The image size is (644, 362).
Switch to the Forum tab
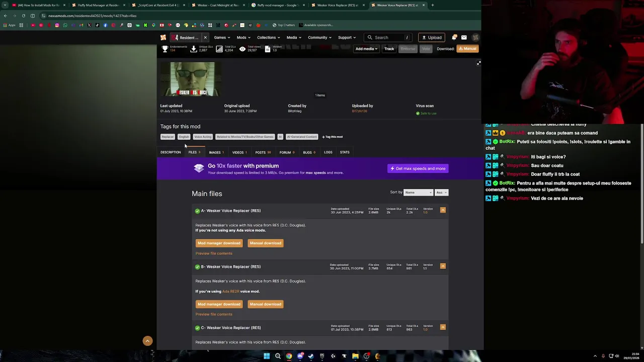click(287, 152)
